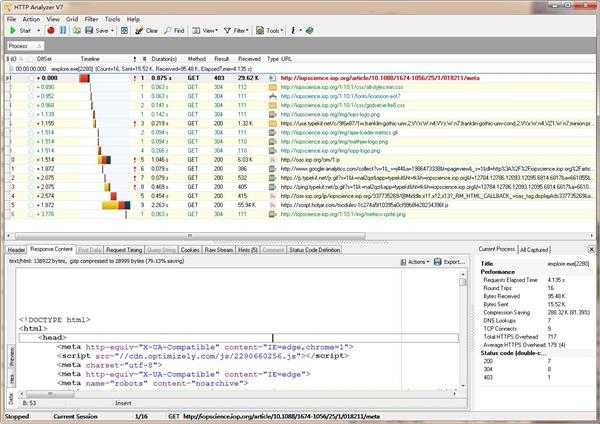Click the type icon of the hotjar 55.94 K row

272,205
